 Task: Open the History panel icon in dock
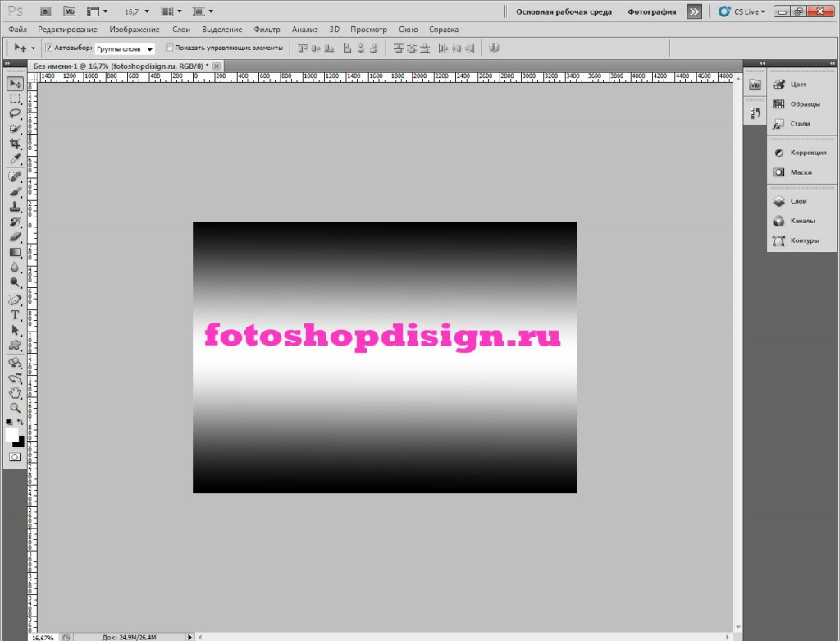755,113
